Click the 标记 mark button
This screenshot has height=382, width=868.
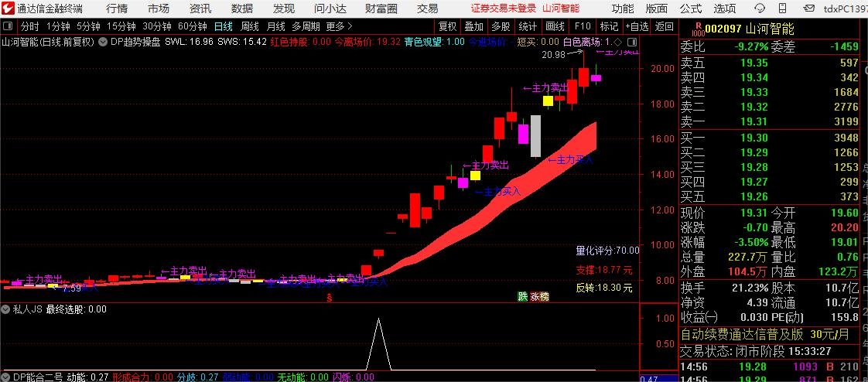[609, 26]
